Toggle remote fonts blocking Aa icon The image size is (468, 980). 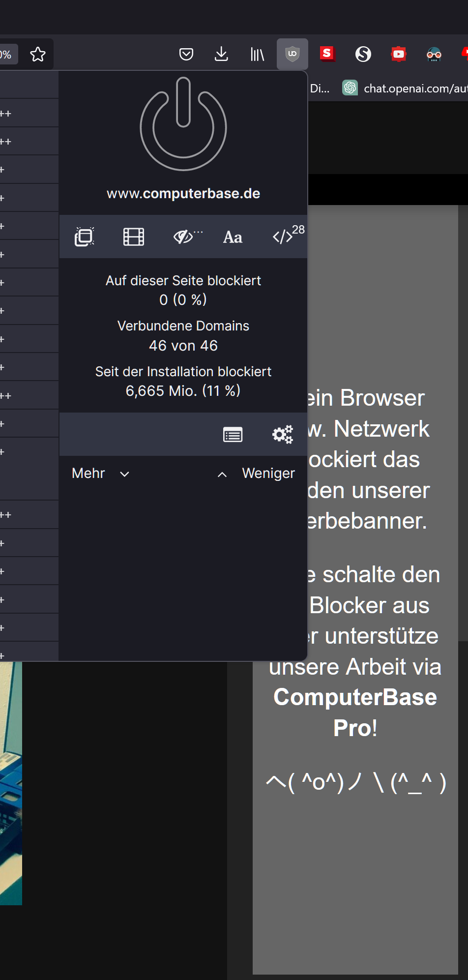pos(233,238)
